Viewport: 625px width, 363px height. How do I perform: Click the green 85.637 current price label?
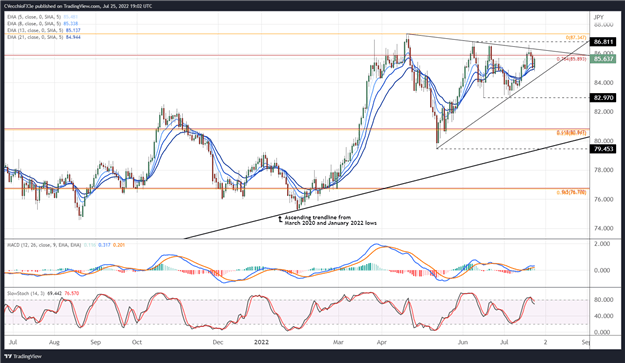click(603, 59)
